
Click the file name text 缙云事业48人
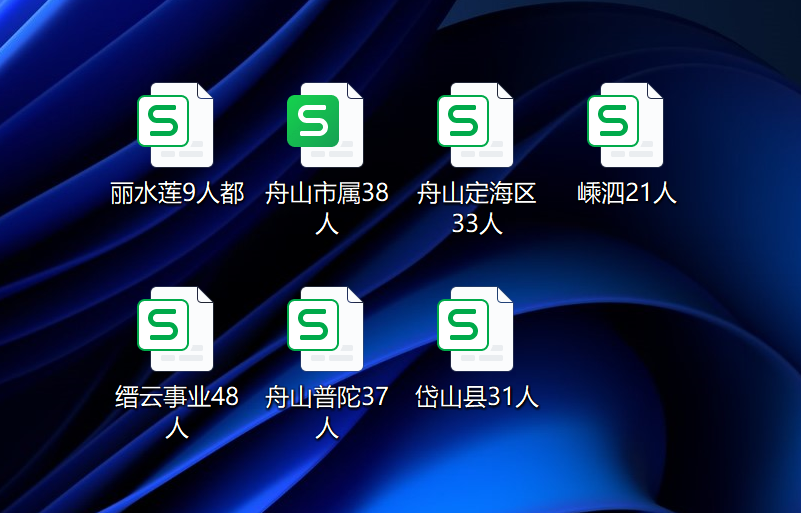click(177, 412)
